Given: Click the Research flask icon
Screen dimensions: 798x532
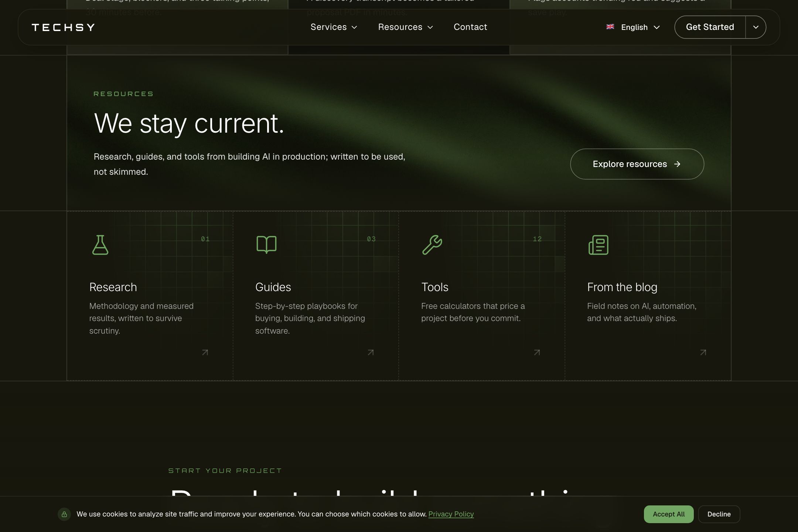Looking at the screenshot, I should [100, 245].
